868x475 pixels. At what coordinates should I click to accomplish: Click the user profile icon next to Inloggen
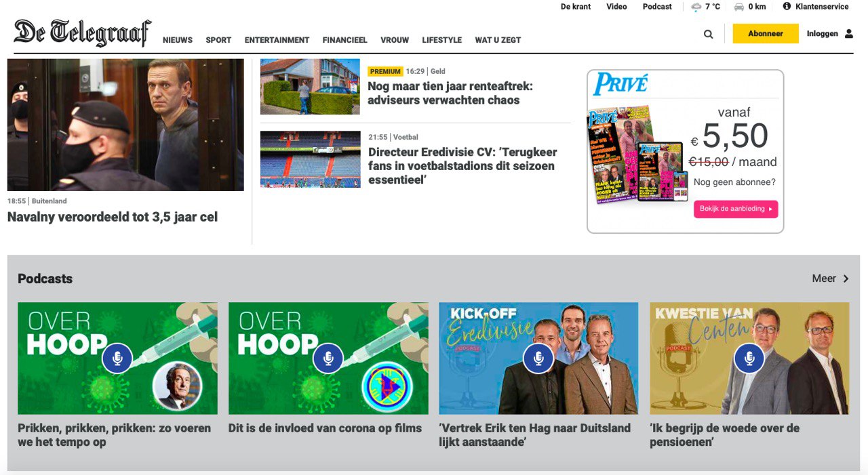click(x=849, y=34)
